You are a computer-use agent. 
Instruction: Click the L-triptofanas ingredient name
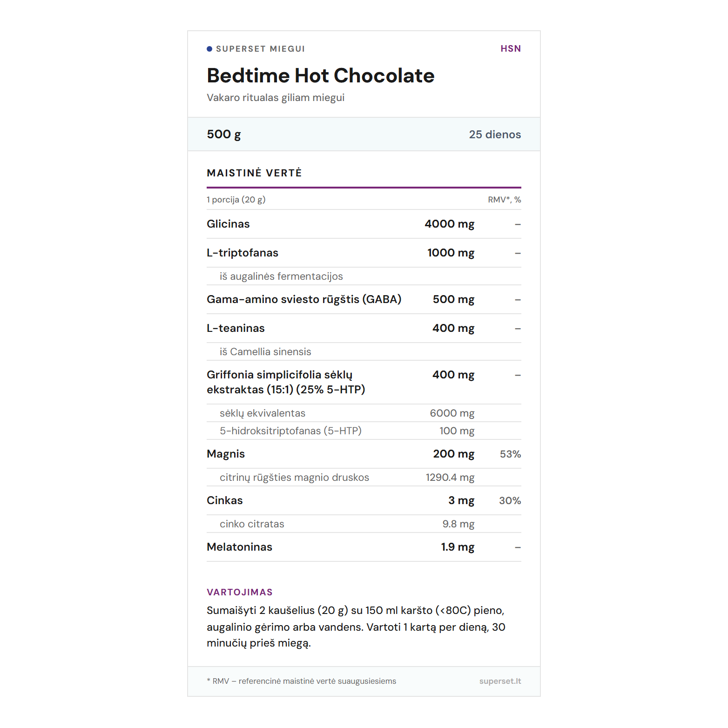[243, 253]
